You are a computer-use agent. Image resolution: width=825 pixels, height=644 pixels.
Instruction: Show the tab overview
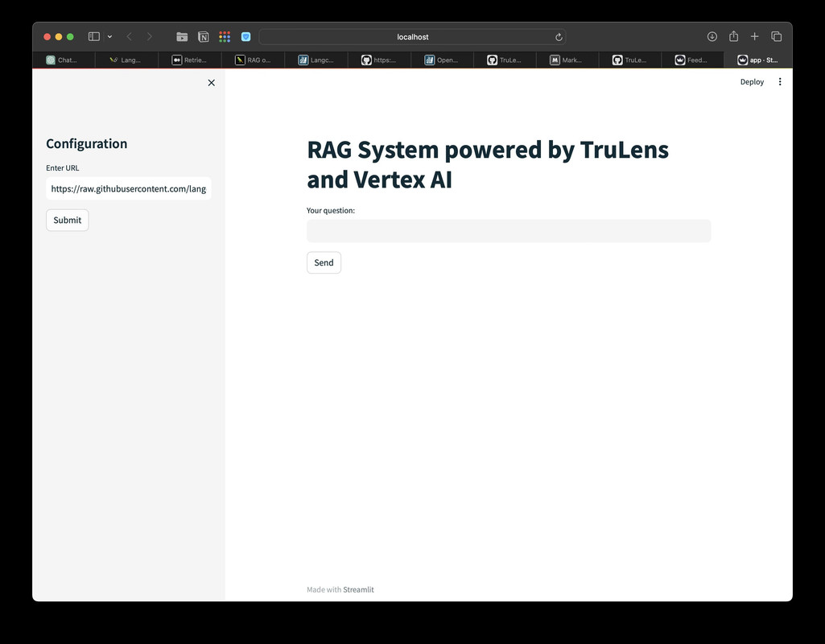pos(776,36)
